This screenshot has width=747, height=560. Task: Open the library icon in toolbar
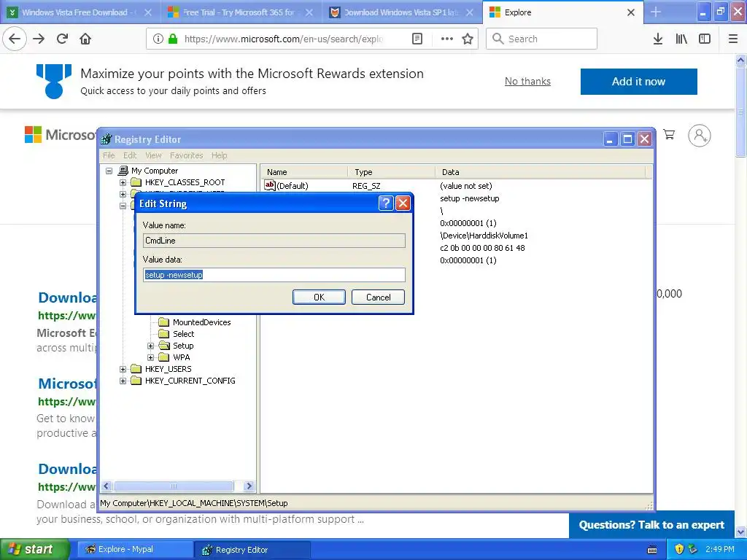(x=681, y=39)
